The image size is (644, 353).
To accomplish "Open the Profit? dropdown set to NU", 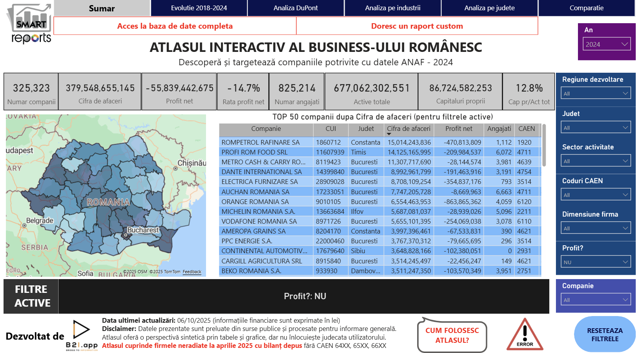I will click(x=595, y=262).
